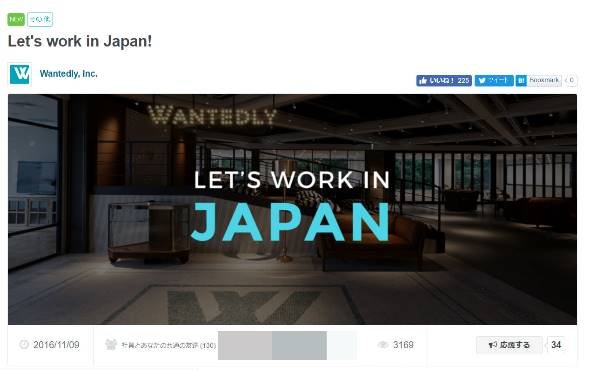Viewport: 590px width, 371px height.
Task: Click the bookmark count bubble showing 0
Action: tap(571, 81)
